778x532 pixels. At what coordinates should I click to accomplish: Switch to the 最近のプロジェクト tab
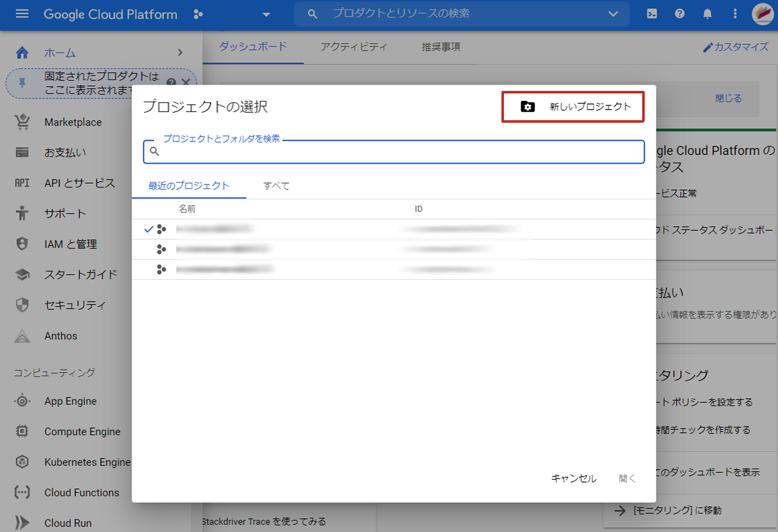189,186
